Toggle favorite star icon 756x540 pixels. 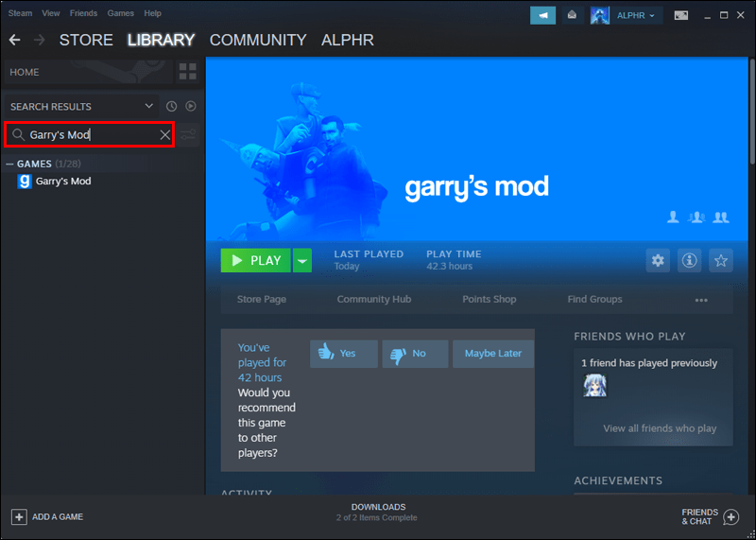click(721, 261)
